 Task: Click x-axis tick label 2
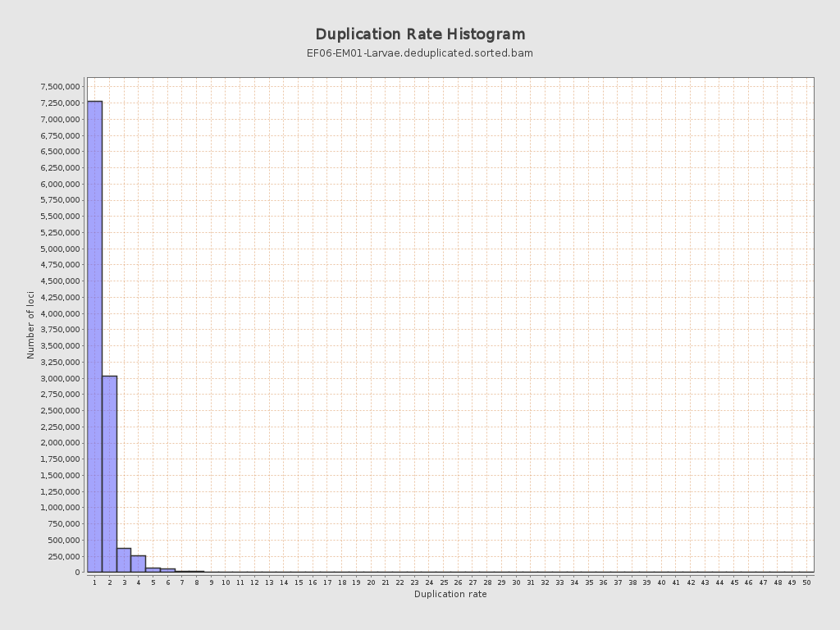click(109, 582)
